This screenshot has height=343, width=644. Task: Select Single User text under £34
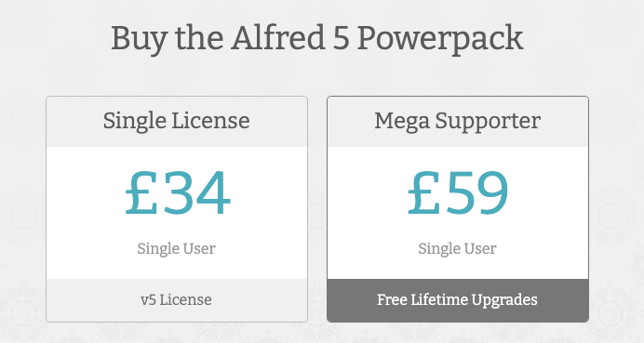click(x=176, y=248)
